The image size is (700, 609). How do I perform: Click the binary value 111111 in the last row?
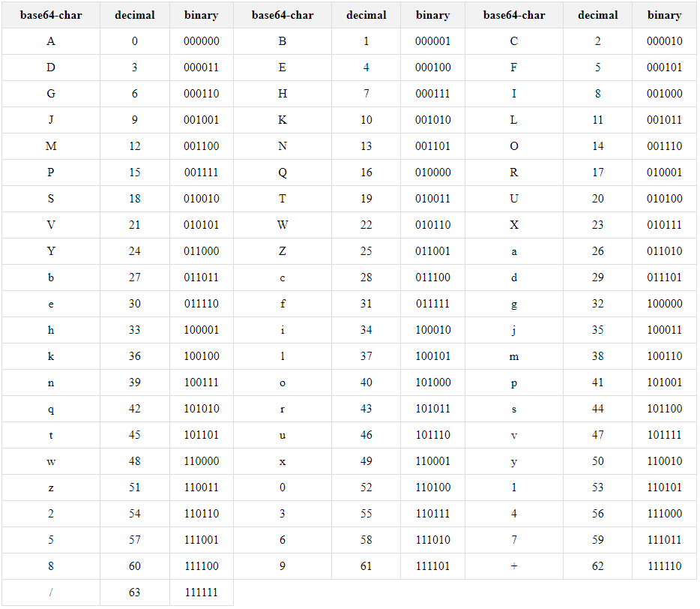(x=201, y=592)
